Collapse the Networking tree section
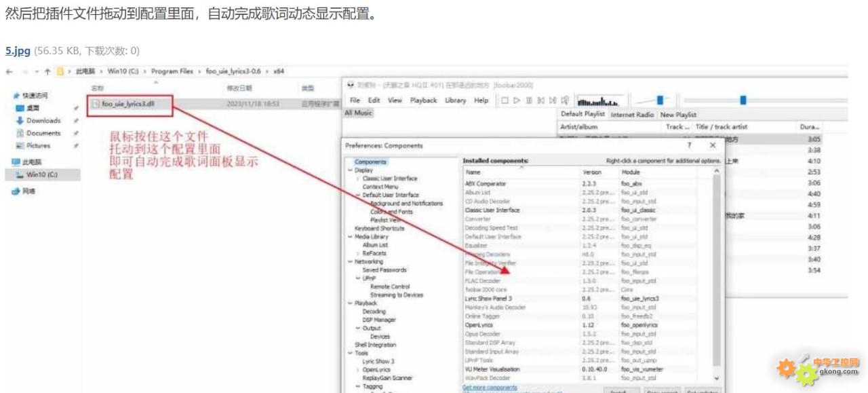 point(350,261)
